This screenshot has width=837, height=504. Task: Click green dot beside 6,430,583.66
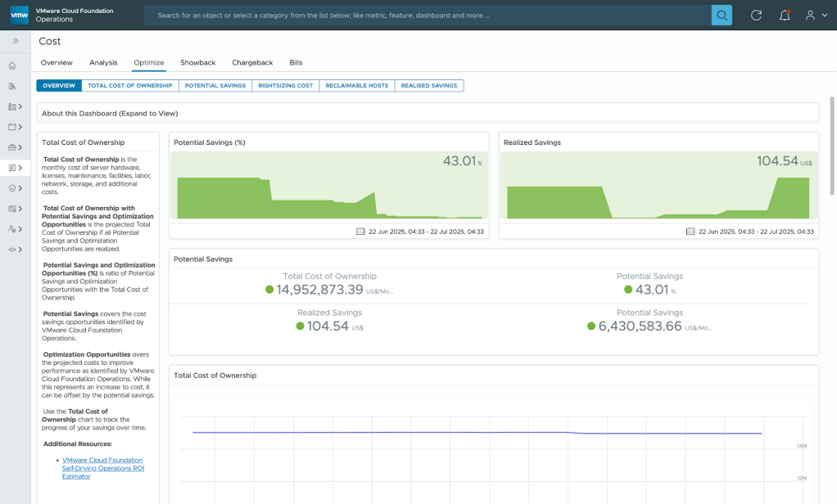click(591, 326)
